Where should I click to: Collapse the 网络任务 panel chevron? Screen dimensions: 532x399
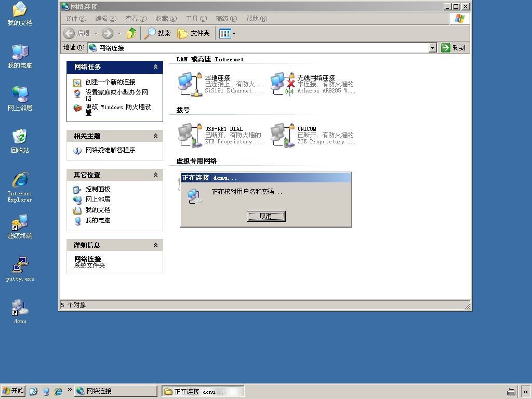(x=155, y=67)
